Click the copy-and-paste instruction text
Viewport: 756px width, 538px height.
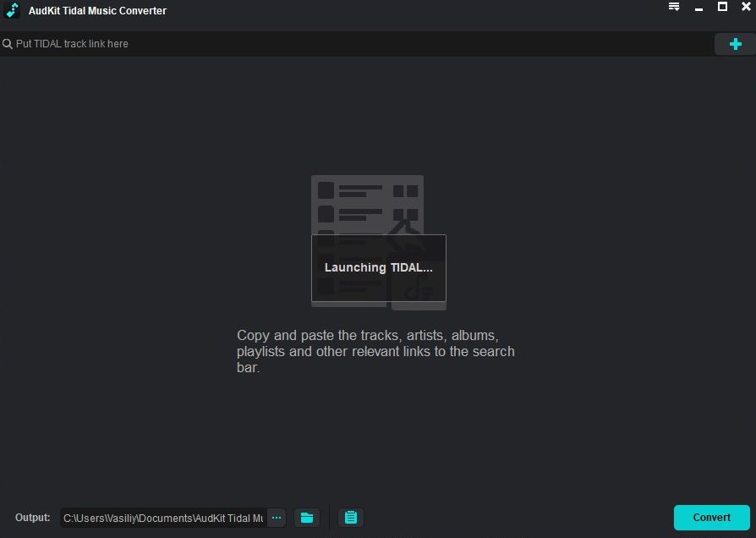(x=375, y=351)
